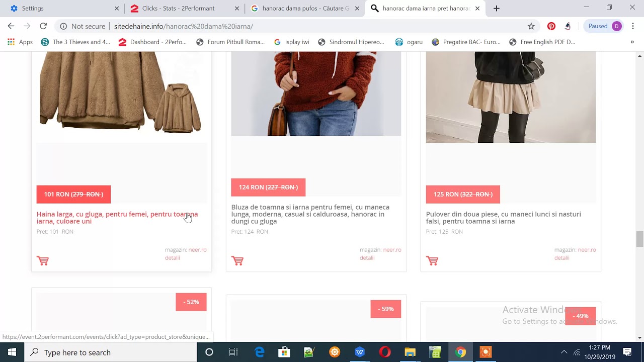Open The 3 Thieves and 4... bookmark
The width and height of the screenshot is (644, 362).
click(75, 42)
